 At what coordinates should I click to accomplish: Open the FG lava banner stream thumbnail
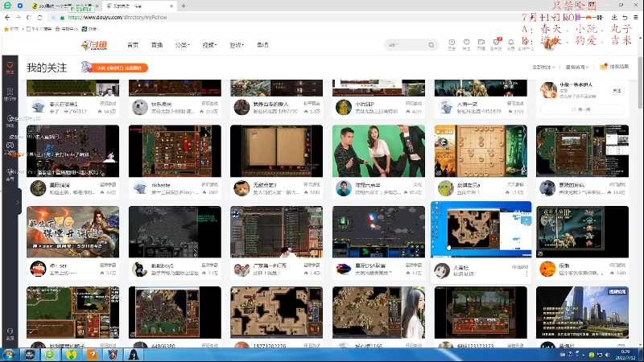pyautogui.click(x=72, y=232)
